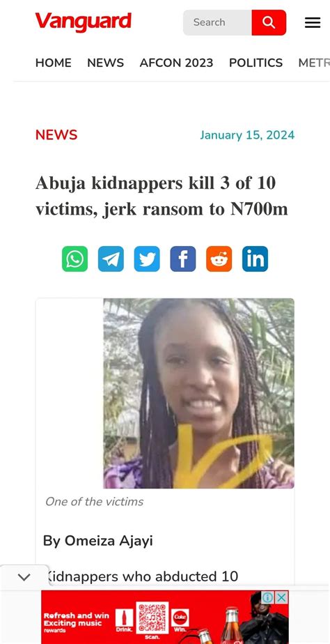Share article on Facebook

point(183,259)
